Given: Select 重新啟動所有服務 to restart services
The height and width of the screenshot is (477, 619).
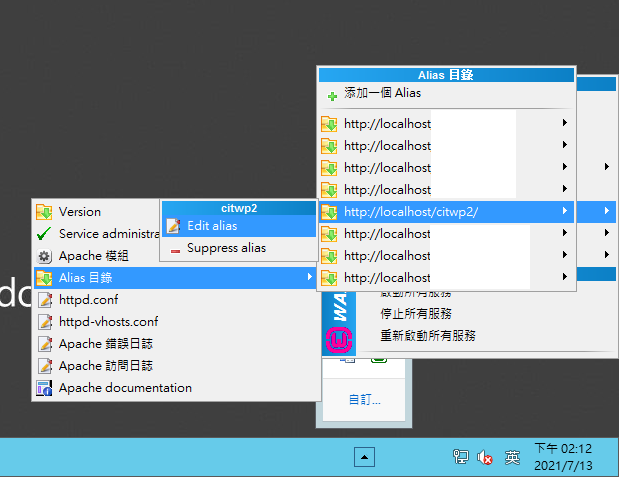Looking at the screenshot, I should (x=427, y=336).
